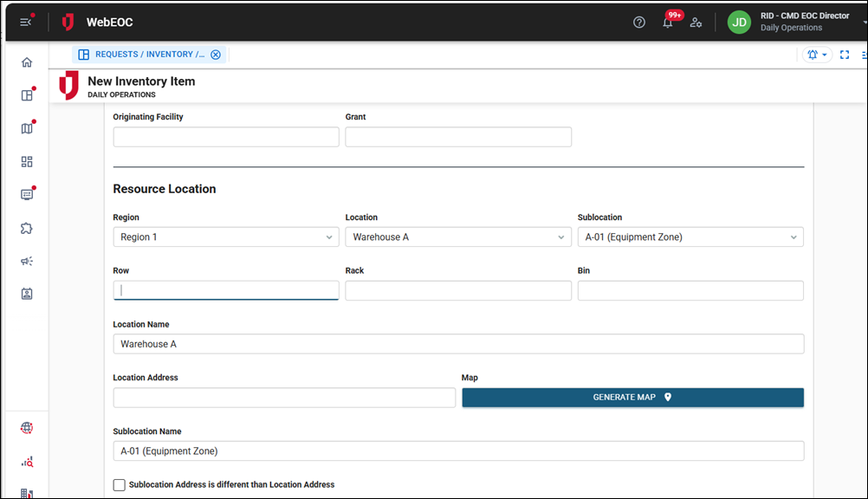The height and width of the screenshot is (499, 868).
Task: Select the Requests / Inventory tab
Action: (x=143, y=55)
